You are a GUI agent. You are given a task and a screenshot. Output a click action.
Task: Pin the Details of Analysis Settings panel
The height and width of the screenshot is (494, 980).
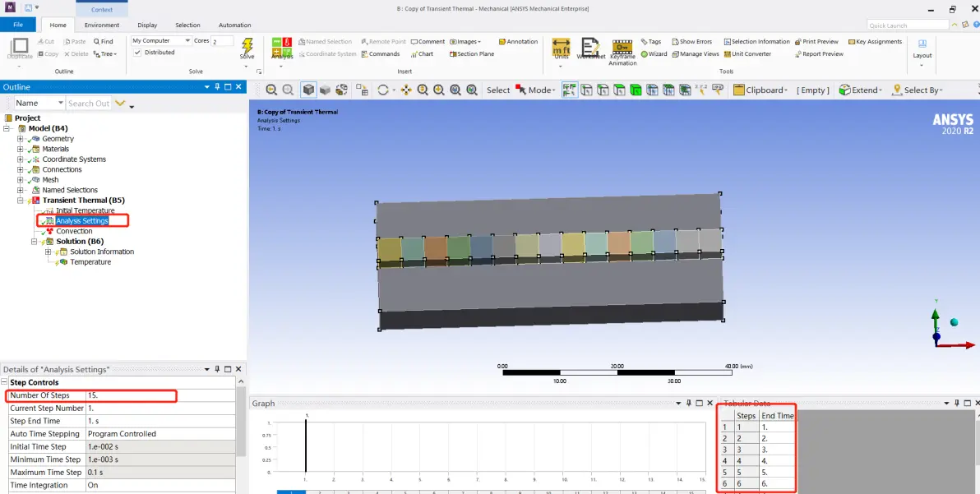[x=217, y=369]
